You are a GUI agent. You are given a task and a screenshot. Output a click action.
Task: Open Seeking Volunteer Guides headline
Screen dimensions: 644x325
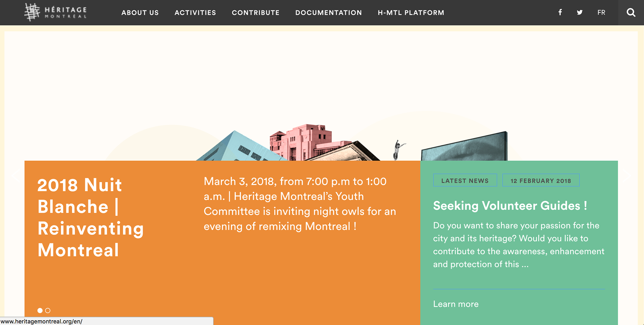510,205
